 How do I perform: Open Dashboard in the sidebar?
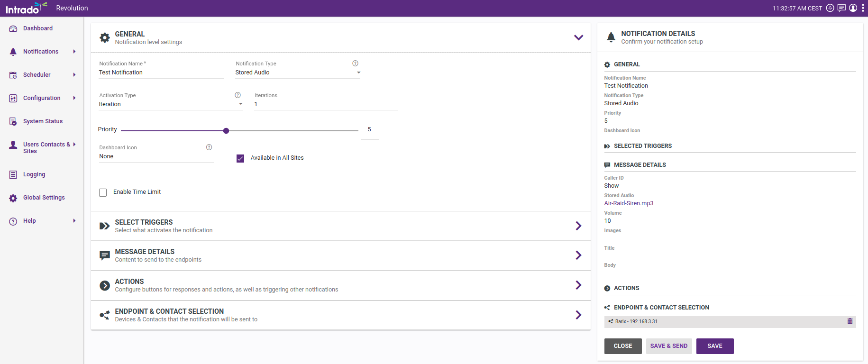tap(38, 28)
